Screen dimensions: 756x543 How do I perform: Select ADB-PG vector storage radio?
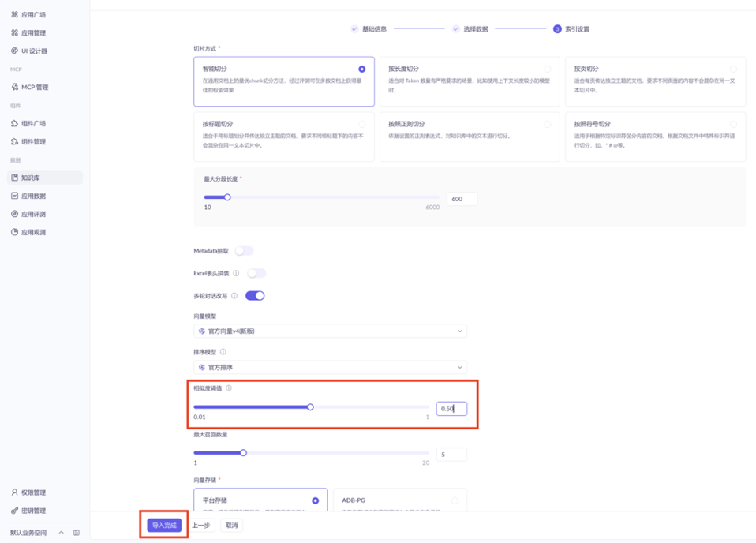[x=455, y=500]
